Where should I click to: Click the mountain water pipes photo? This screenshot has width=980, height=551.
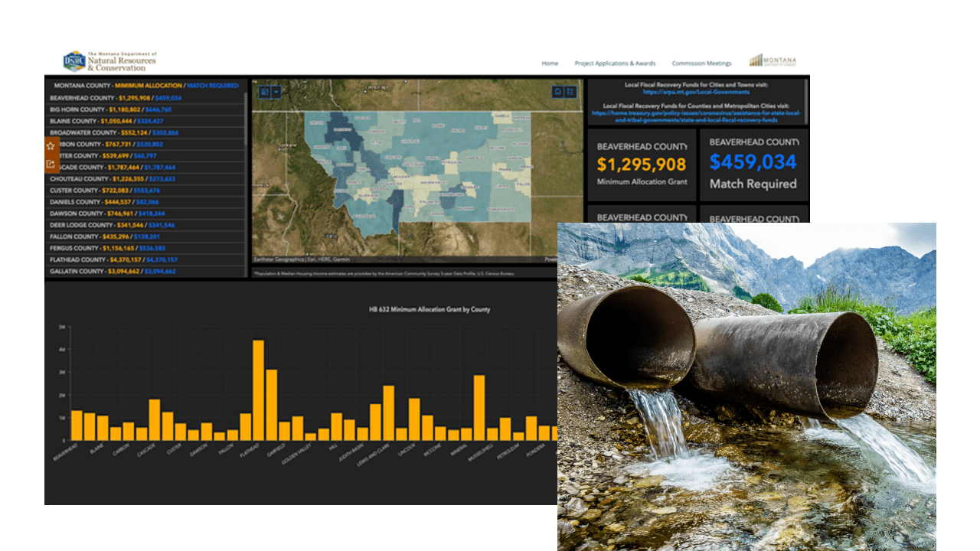click(x=746, y=386)
